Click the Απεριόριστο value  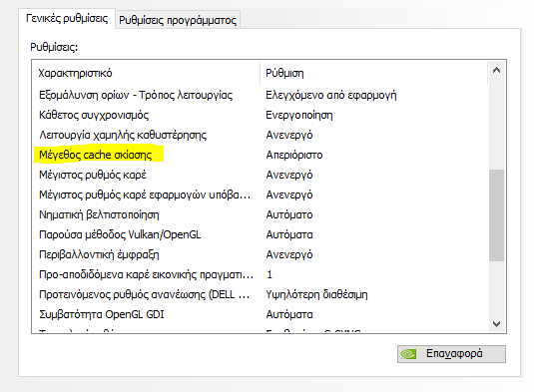point(294,155)
